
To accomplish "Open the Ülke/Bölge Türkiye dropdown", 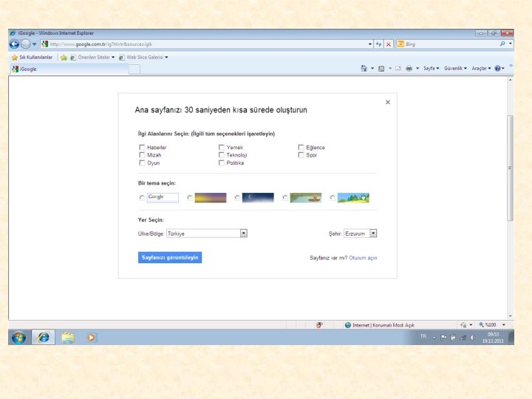I will click(207, 233).
